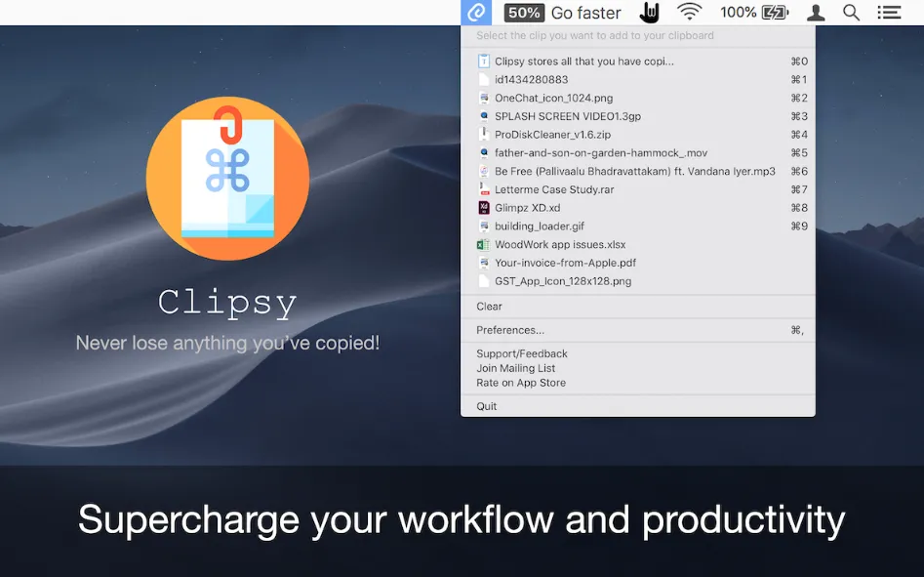Pick Your-invoice-from-Apple.pdf clip
The height and width of the screenshot is (577, 924).
click(637, 263)
